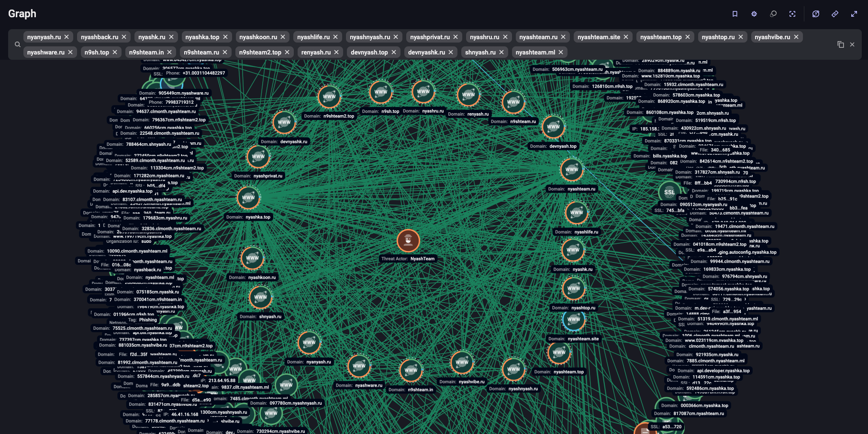Remove the nyashteam.site filter chip

[x=626, y=37]
